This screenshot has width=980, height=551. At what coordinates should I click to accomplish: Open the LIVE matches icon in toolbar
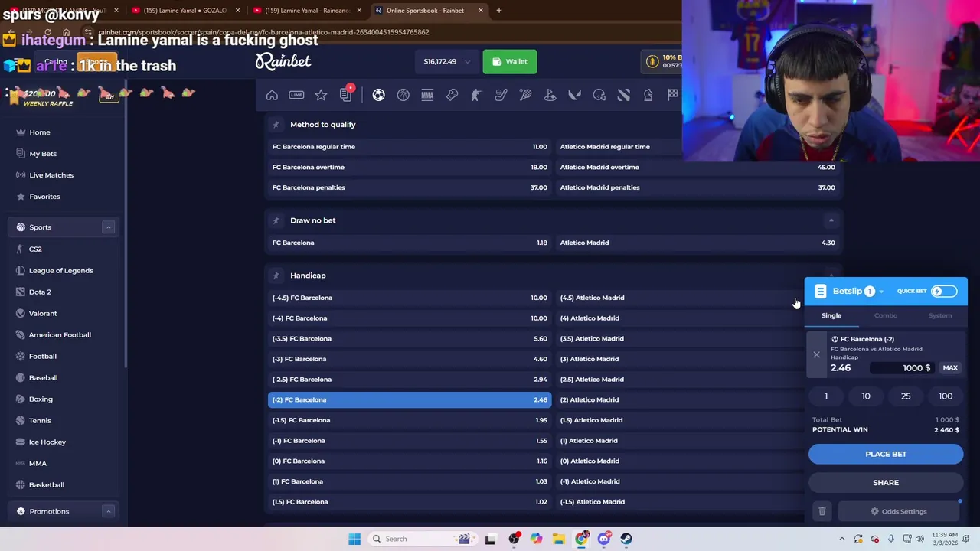296,95
